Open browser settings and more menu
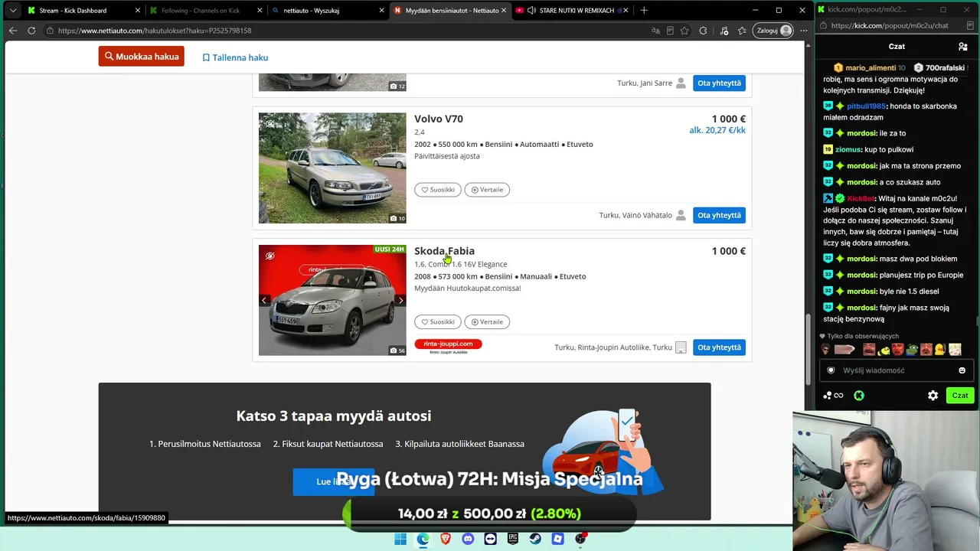 (803, 31)
